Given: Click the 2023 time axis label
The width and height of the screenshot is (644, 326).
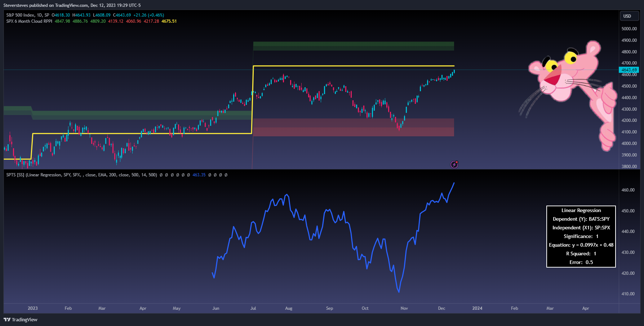Looking at the screenshot, I should click(x=33, y=308).
